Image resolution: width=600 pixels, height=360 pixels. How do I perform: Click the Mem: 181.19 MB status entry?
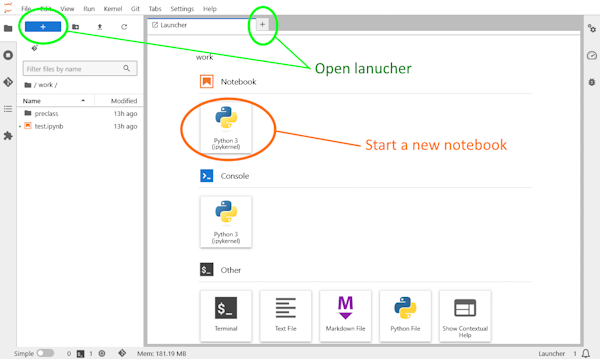(x=161, y=353)
